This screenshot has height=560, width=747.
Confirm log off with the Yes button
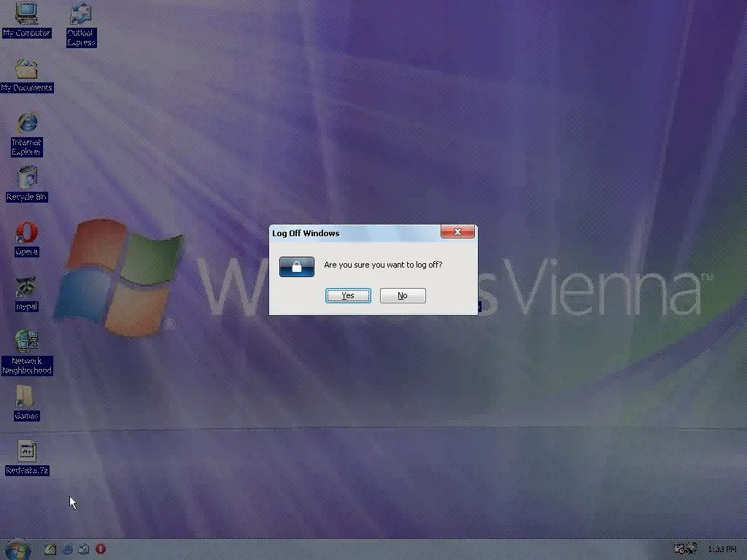pos(348,295)
